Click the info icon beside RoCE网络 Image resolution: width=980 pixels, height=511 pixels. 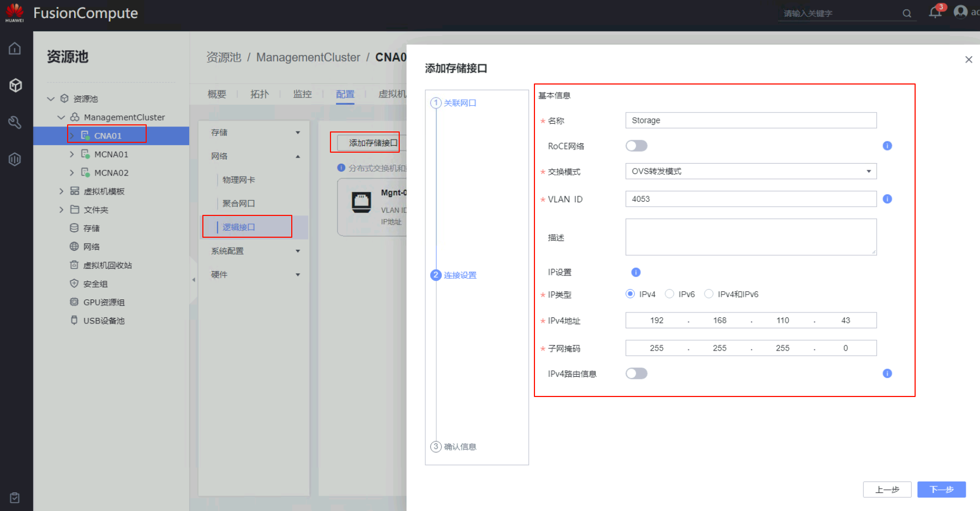[x=887, y=146]
